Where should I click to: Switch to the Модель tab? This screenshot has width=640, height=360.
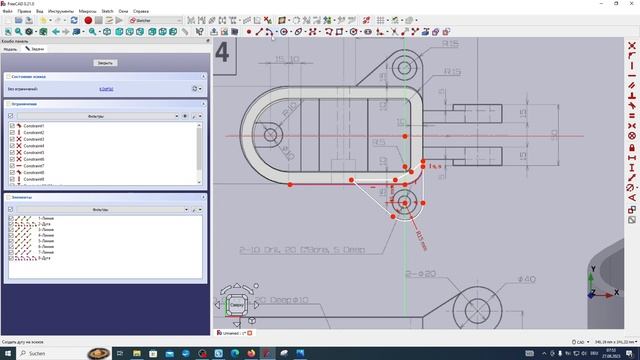[10, 49]
